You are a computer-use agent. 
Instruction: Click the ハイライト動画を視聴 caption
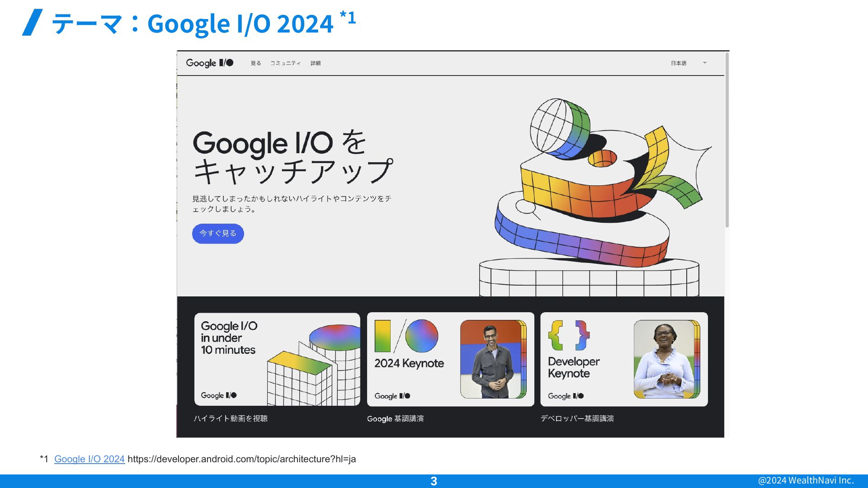231,418
